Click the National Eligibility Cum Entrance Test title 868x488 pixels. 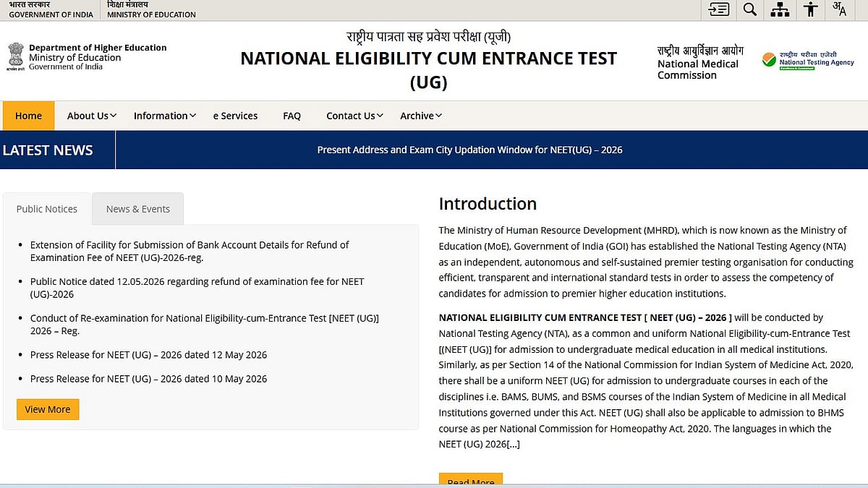429,70
